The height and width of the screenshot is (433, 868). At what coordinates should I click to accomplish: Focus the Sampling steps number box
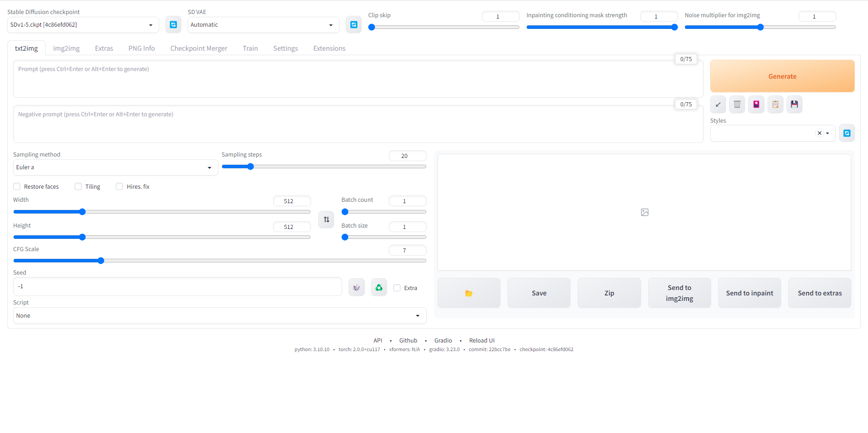(x=407, y=156)
